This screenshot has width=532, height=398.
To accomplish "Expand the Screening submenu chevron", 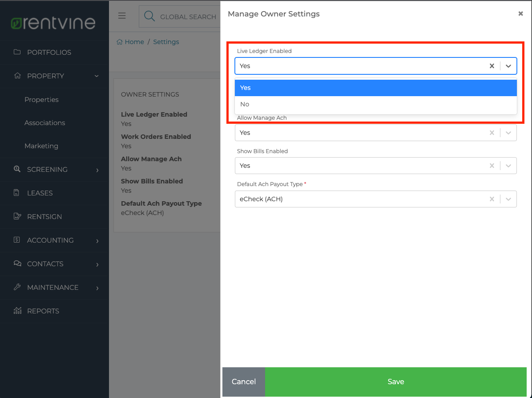I will tap(97, 170).
